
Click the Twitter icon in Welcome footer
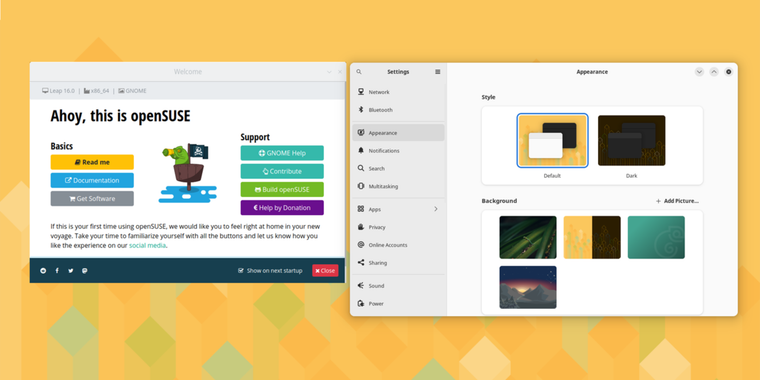click(71, 270)
